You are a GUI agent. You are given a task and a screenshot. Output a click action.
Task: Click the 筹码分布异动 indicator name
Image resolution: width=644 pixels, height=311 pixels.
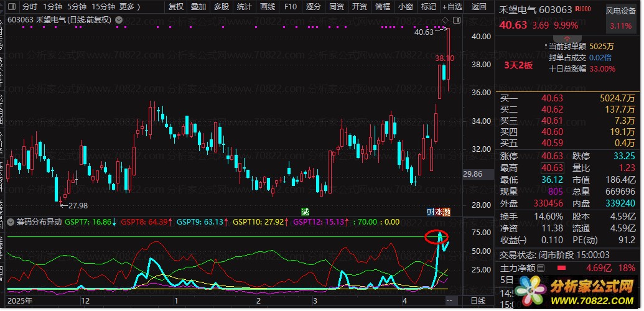click(39, 222)
